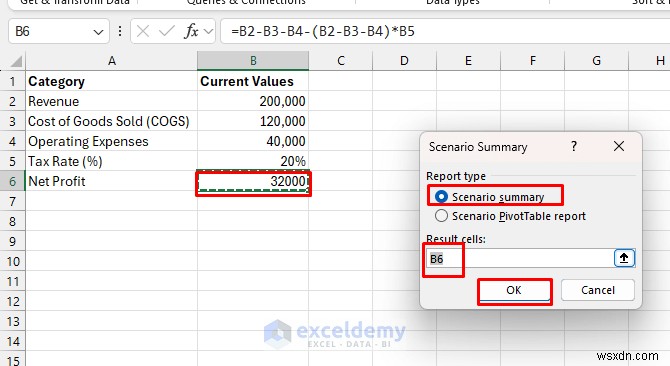Click the Cost of Goods Sold (COGS) cell
670x366 pixels.
112,121
